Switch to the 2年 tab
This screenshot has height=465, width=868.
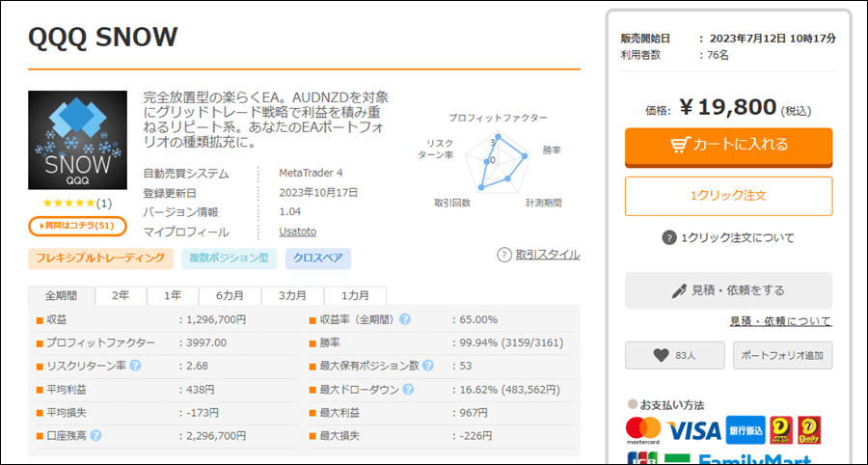tap(121, 295)
